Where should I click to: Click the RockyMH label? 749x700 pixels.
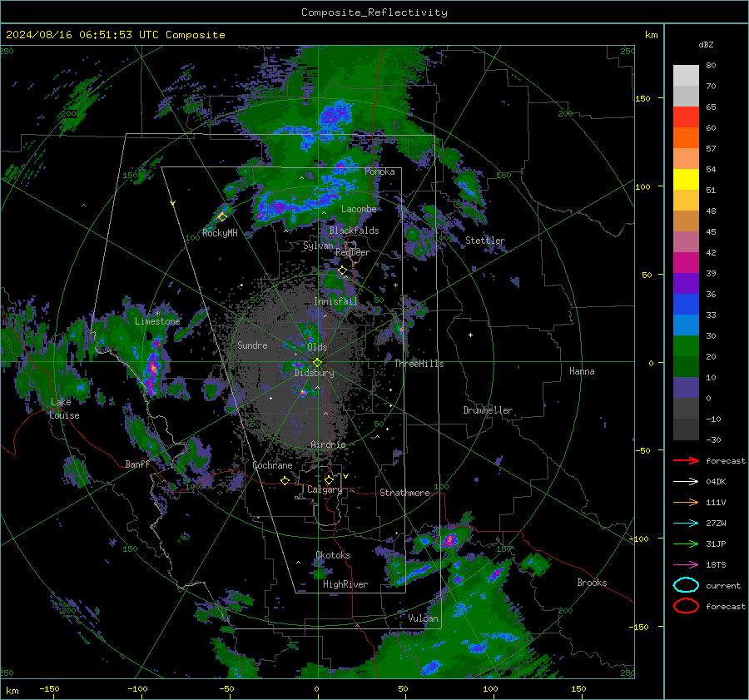(x=220, y=233)
